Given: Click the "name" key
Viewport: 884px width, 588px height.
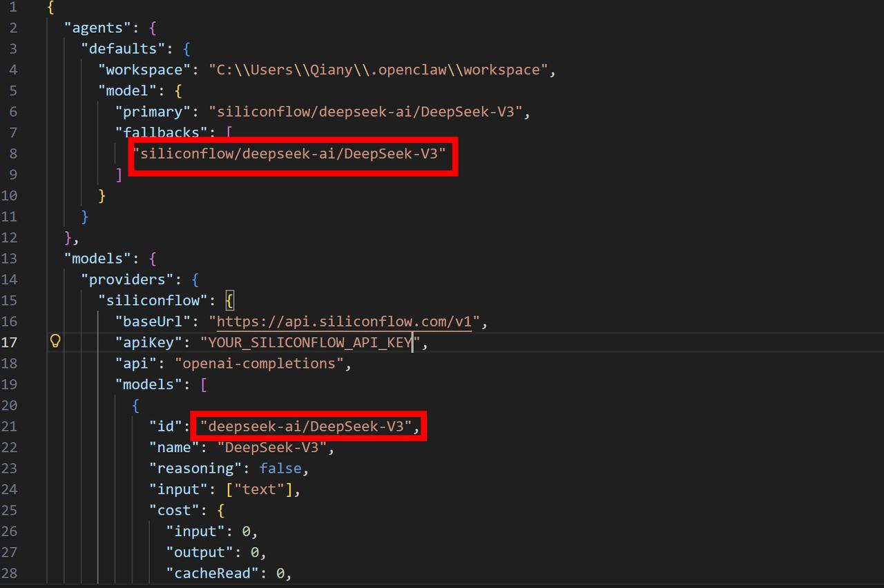Looking at the screenshot, I should coord(175,447).
